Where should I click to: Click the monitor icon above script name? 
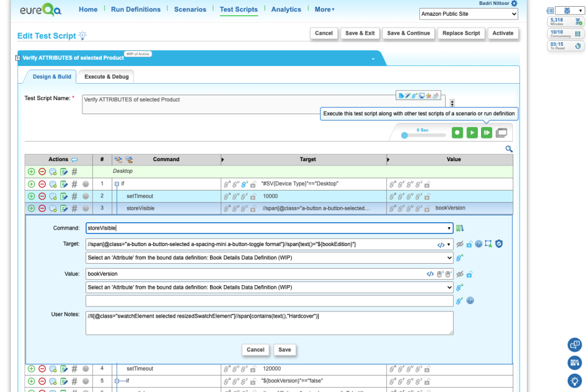coord(422,96)
